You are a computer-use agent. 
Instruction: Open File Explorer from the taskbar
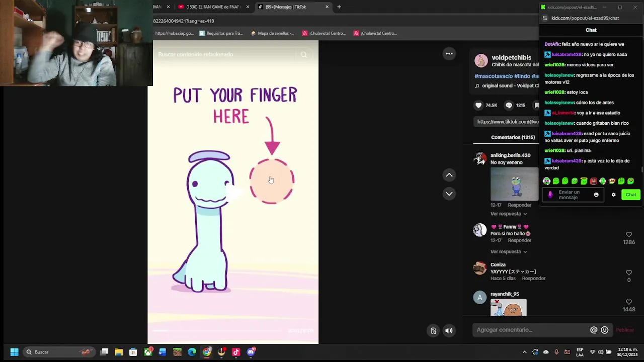(119, 352)
